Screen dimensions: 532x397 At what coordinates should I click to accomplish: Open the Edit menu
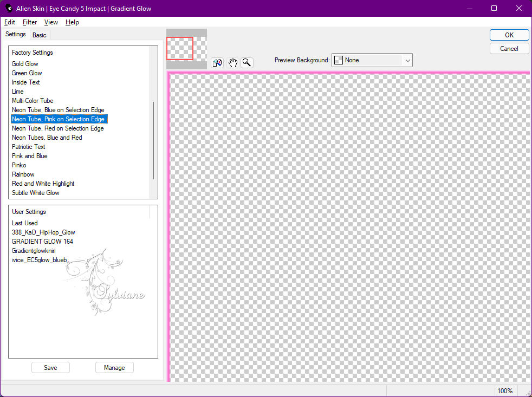click(10, 22)
